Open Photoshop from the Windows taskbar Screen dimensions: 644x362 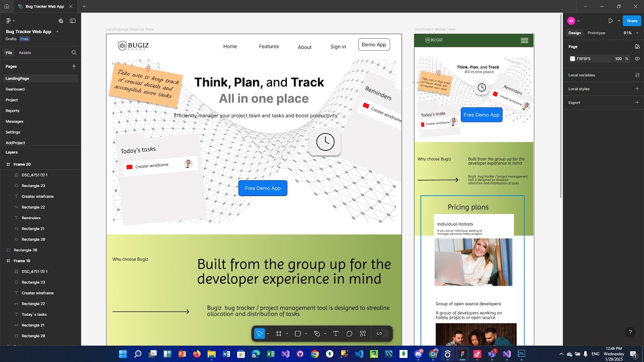click(521, 354)
